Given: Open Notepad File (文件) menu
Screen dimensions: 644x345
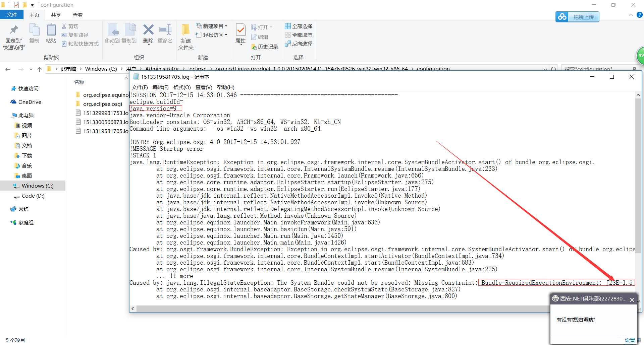Looking at the screenshot, I should click(140, 87).
